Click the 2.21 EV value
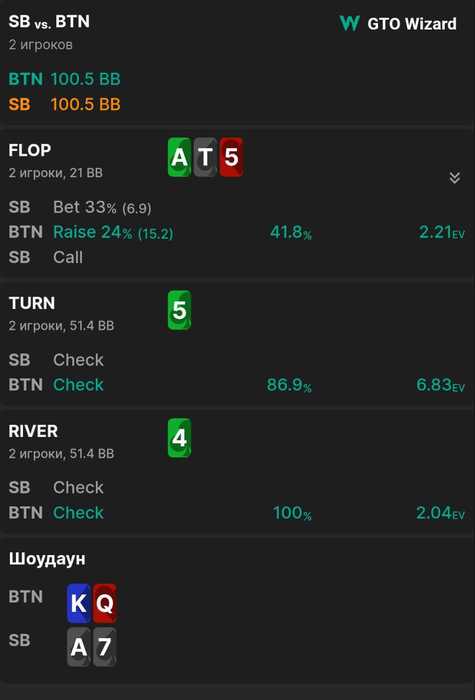The height and width of the screenshot is (700, 475). 442,232
